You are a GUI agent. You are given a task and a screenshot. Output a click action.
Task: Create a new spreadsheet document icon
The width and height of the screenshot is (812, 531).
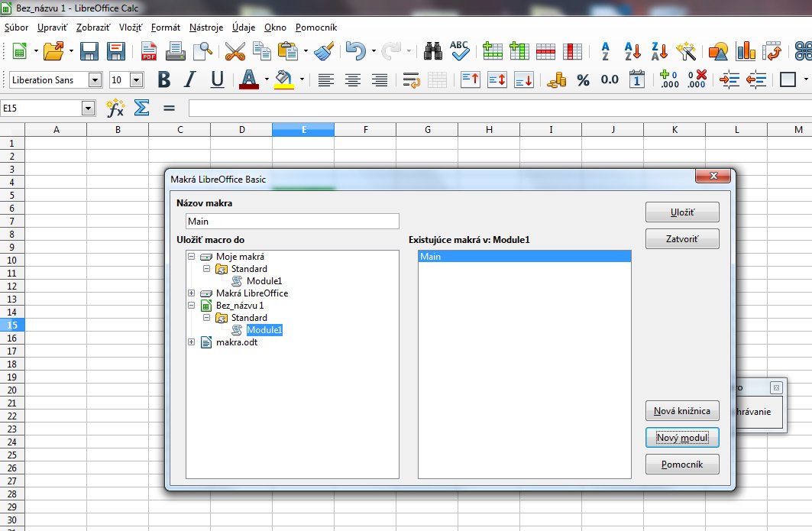pos(19,51)
